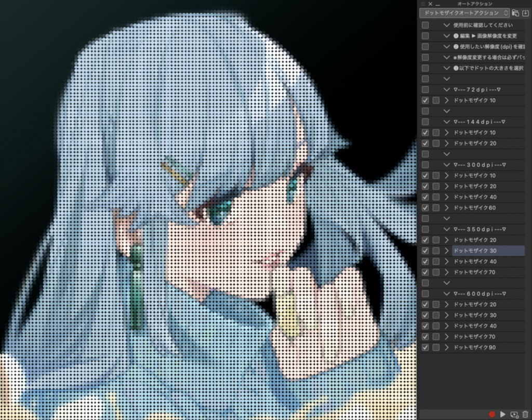Select the ① 編集 ▶ 画像解像度を変更 label

pyautogui.click(x=485, y=36)
